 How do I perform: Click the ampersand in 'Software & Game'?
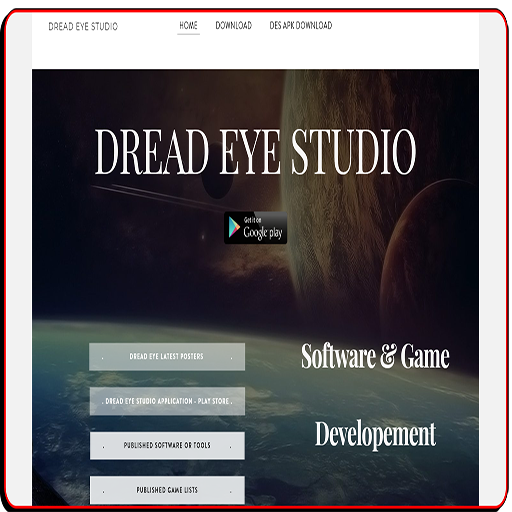point(388,356)
